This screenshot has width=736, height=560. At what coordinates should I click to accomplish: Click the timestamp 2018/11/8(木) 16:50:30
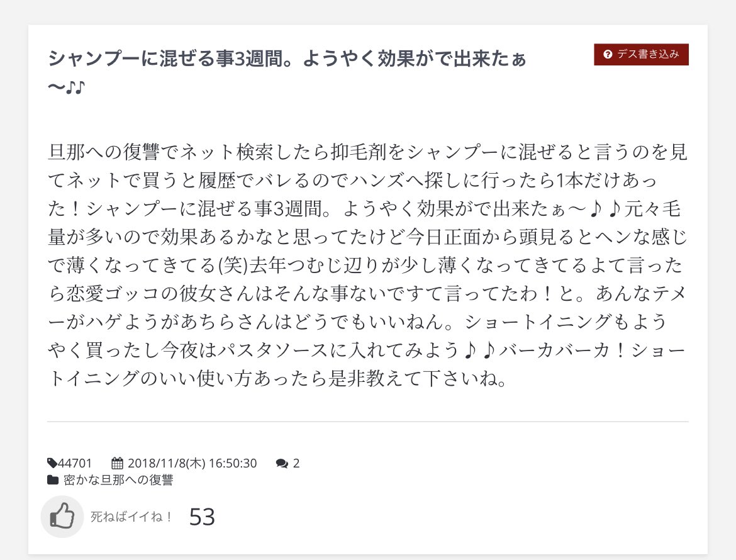pos(192,464)
